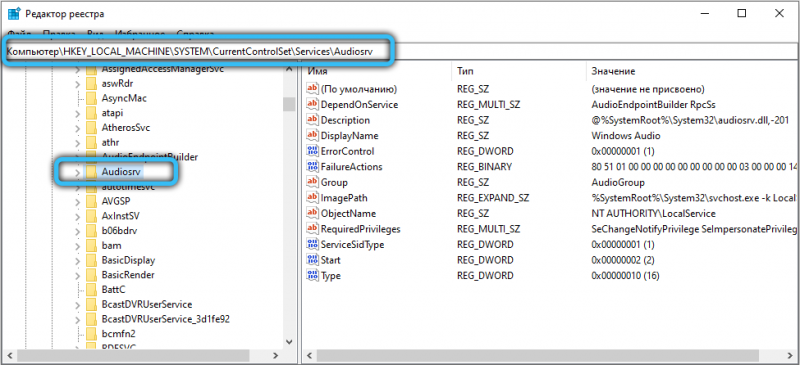Select the b06bdrv tree key

pos(119,231)
